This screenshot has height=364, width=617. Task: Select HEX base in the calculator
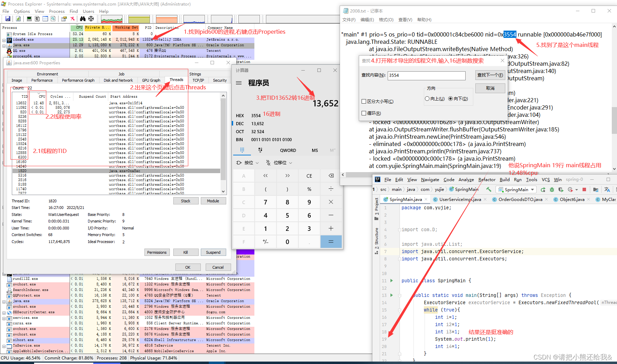[240, 116]
